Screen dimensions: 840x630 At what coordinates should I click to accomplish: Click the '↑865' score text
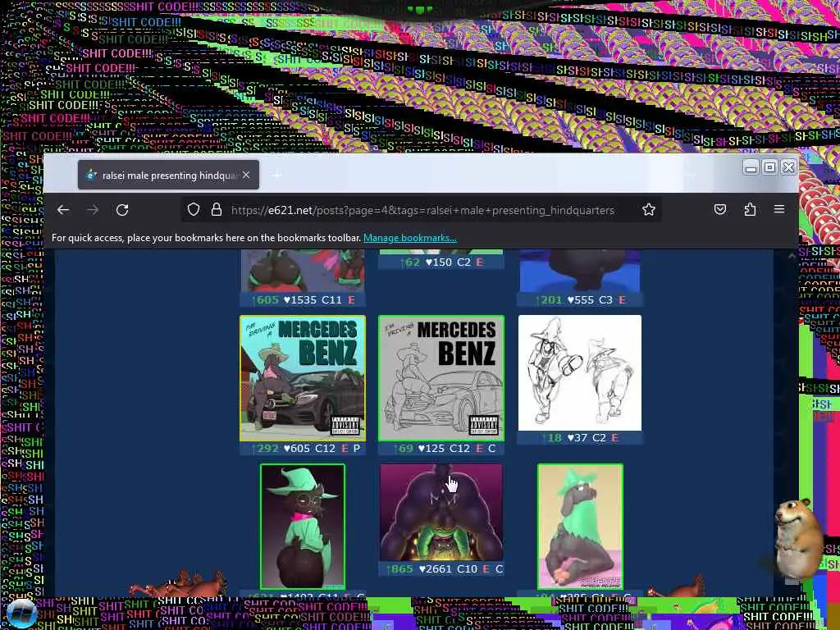coord(399,569)
